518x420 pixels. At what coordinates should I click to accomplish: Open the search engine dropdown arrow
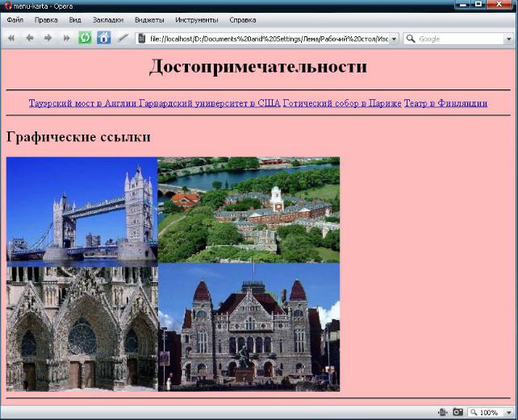pos(508,39)
